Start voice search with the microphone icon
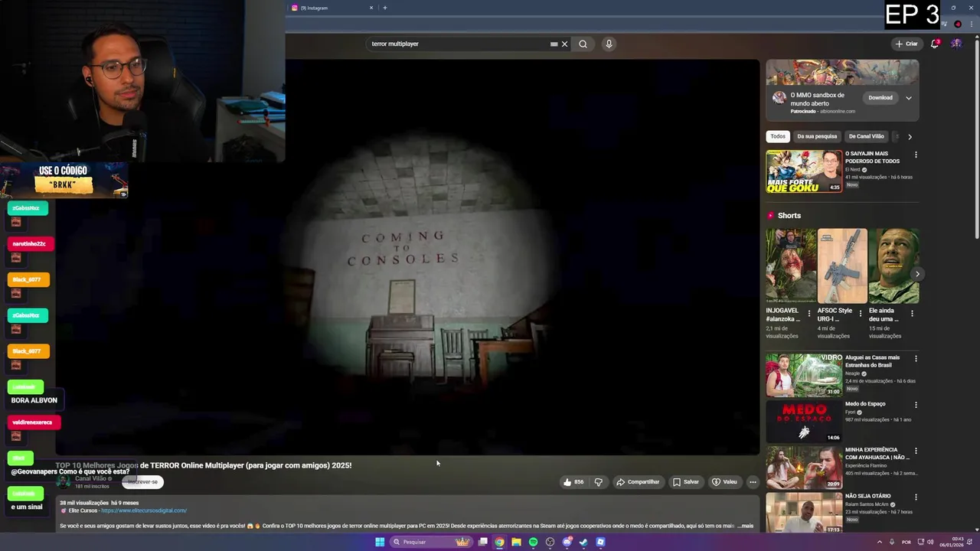Screen dimensions: 980x551 click(x=609, y=44)
